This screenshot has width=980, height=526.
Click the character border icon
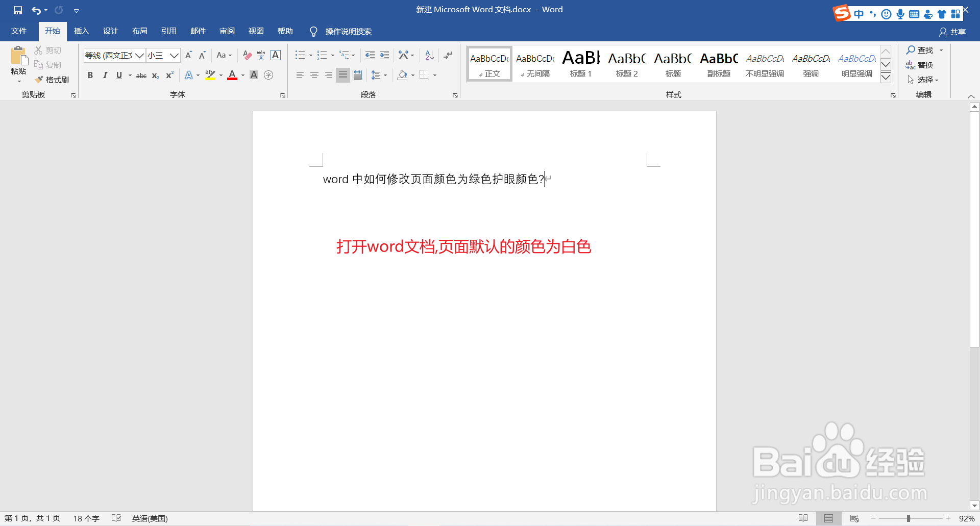(x=276, y=55)
